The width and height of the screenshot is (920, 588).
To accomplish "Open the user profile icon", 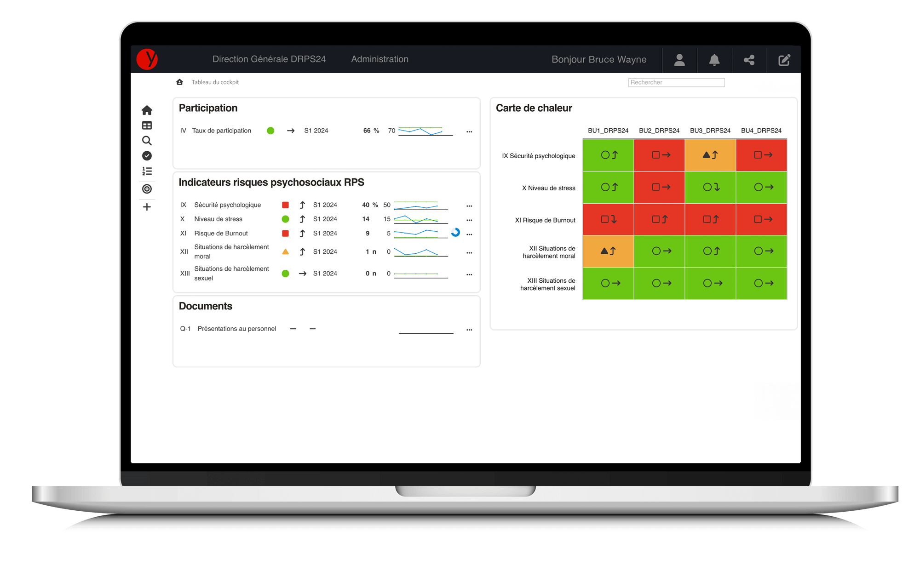I will click(679, 60).
